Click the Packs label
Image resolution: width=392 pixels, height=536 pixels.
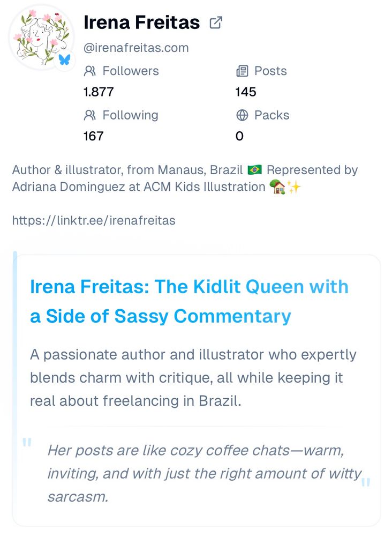coord(272,115)
